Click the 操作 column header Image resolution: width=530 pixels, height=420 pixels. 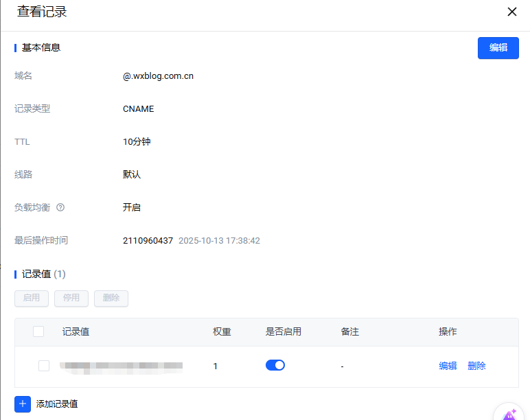448,331
